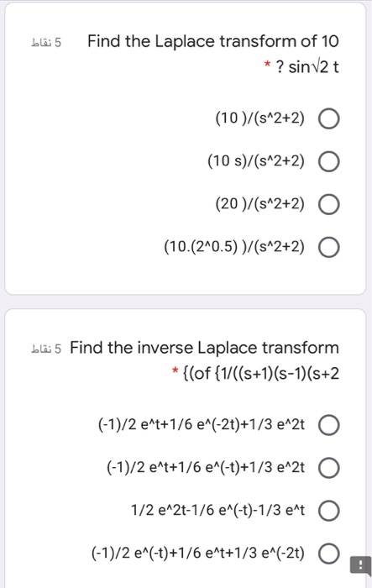Choose radio circle for (-1)/2 e^t+1/6 e^(-t)+1/3 e^2t
The image size is (372, 588).
(x=329, y=468)
